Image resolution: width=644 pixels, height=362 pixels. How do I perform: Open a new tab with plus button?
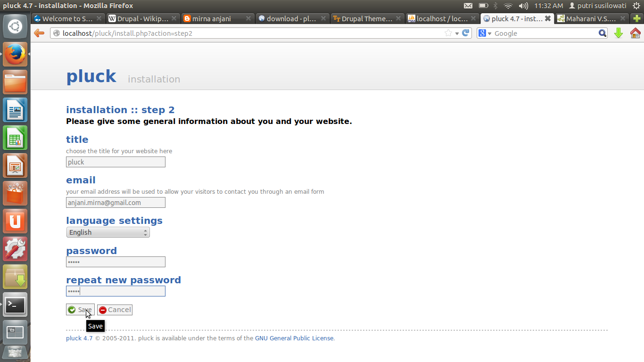click(637, 18)
